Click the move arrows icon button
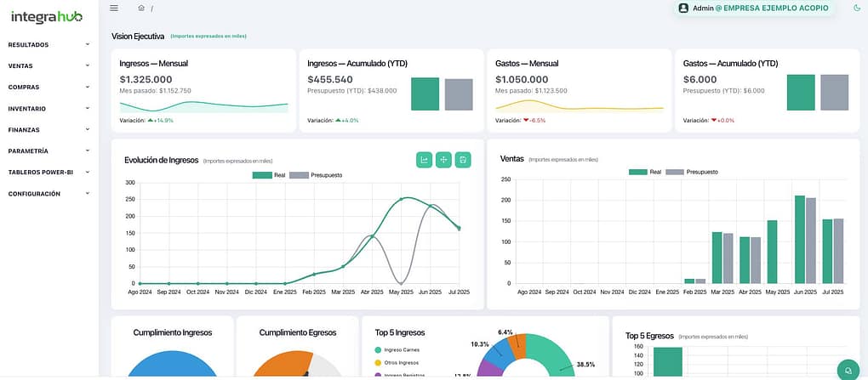This screenshot has width=868, height=380. pos(443,160)
